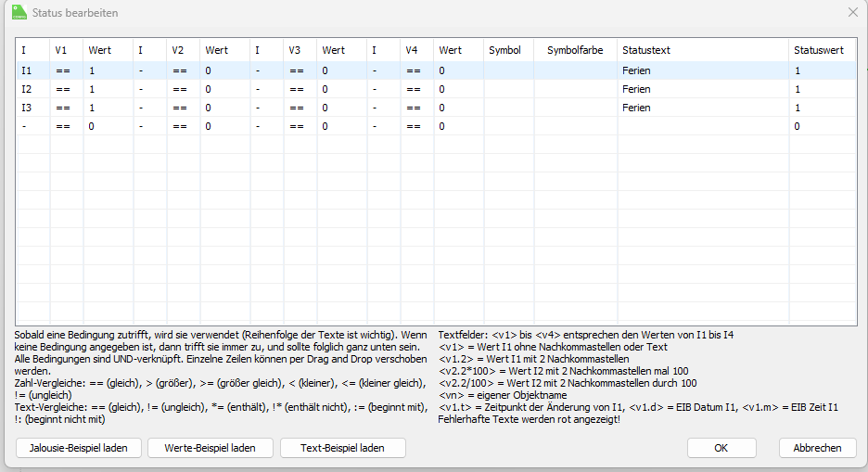The image size is (868, 472).
Task: Click V1 operator == in I1 row
Action: (67, 70)
